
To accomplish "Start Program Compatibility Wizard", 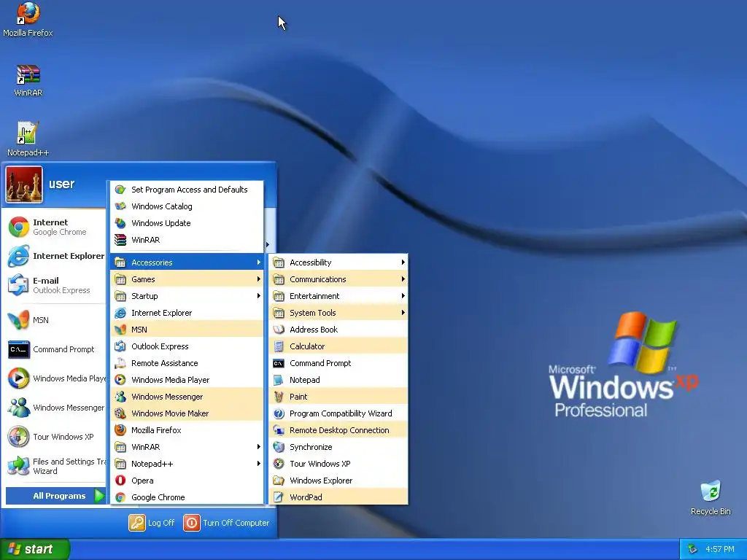I will click(x=338, y=413).
